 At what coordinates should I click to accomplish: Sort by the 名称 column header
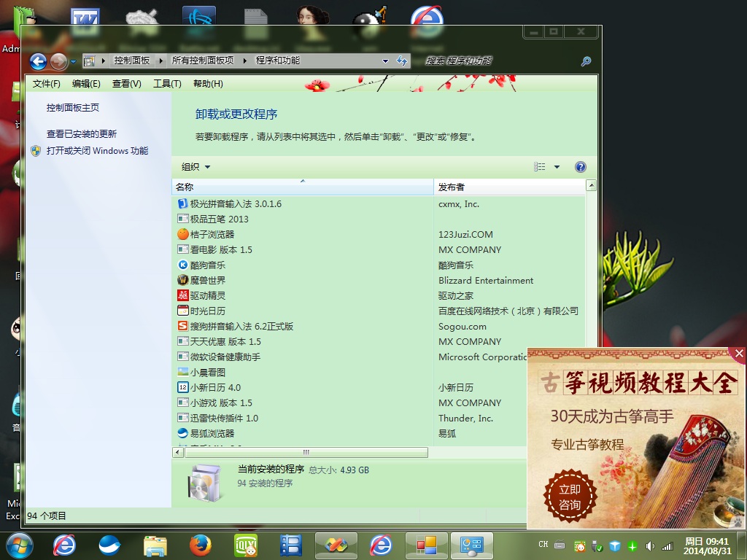tap(303, 187)
